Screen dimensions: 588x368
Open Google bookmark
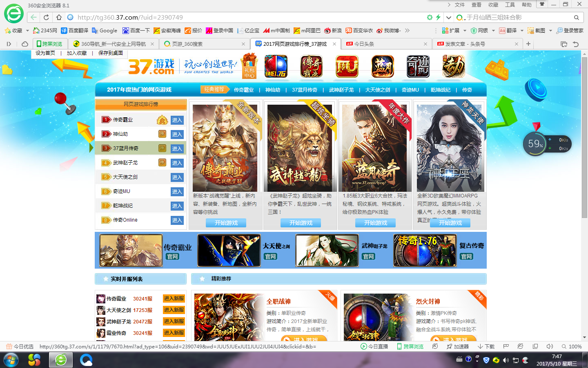pos(105,31)
